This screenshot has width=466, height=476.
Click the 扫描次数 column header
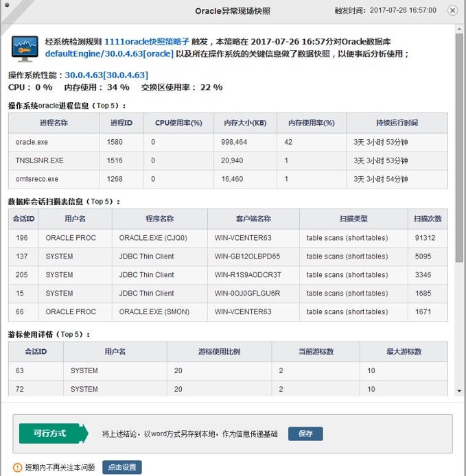pyautogui.click(x=427, y=219)
